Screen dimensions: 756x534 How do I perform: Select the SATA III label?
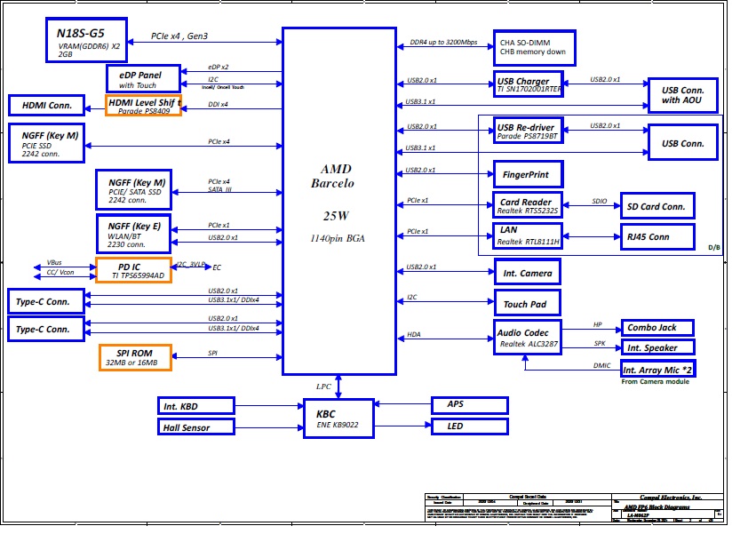[x=219, y=189]
